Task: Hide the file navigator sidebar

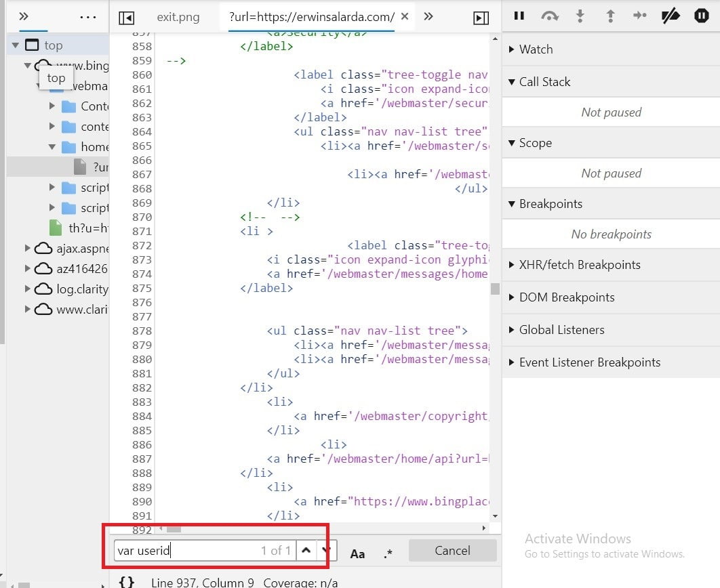Action: (126, 18)
